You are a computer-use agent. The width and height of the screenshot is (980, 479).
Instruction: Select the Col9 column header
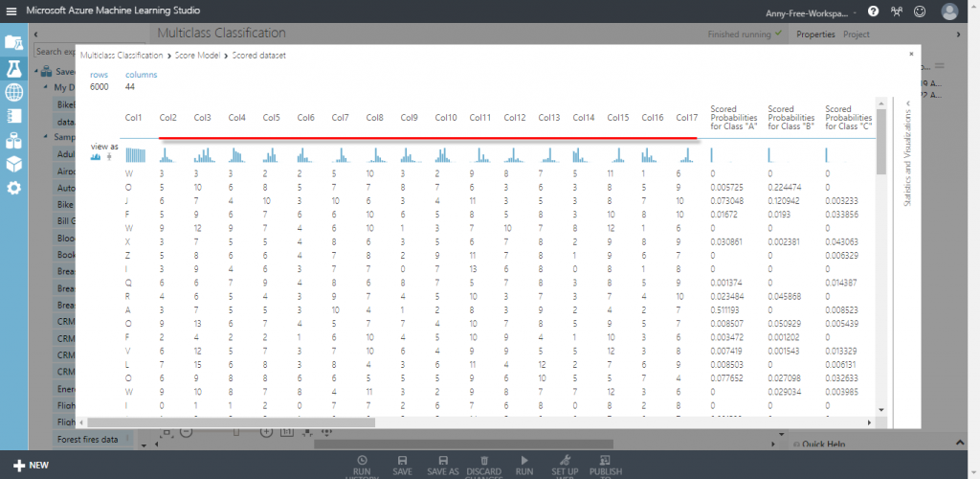[410, 118]
